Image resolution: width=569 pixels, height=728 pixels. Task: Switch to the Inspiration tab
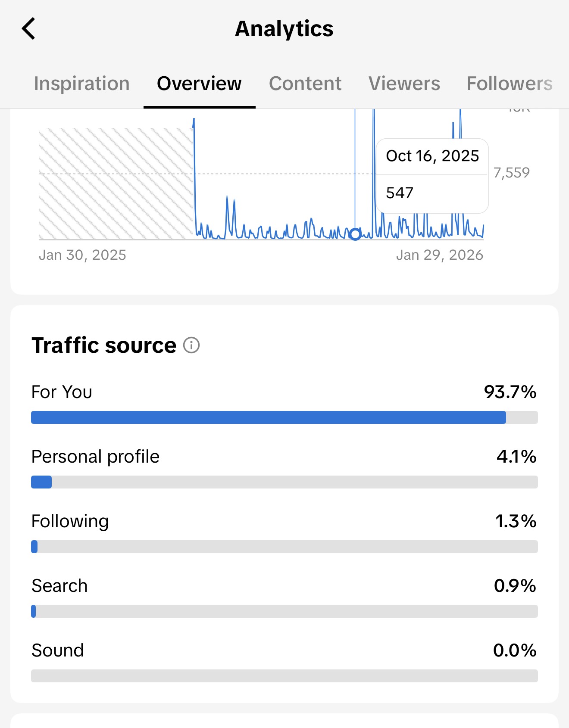coord(82,84)
